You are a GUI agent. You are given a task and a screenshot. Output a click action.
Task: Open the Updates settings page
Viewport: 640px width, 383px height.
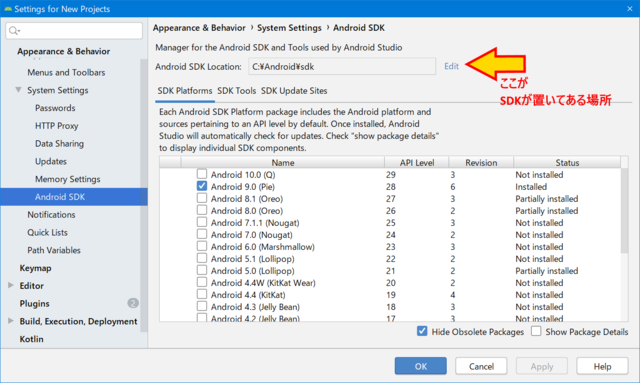coord(51,161)
